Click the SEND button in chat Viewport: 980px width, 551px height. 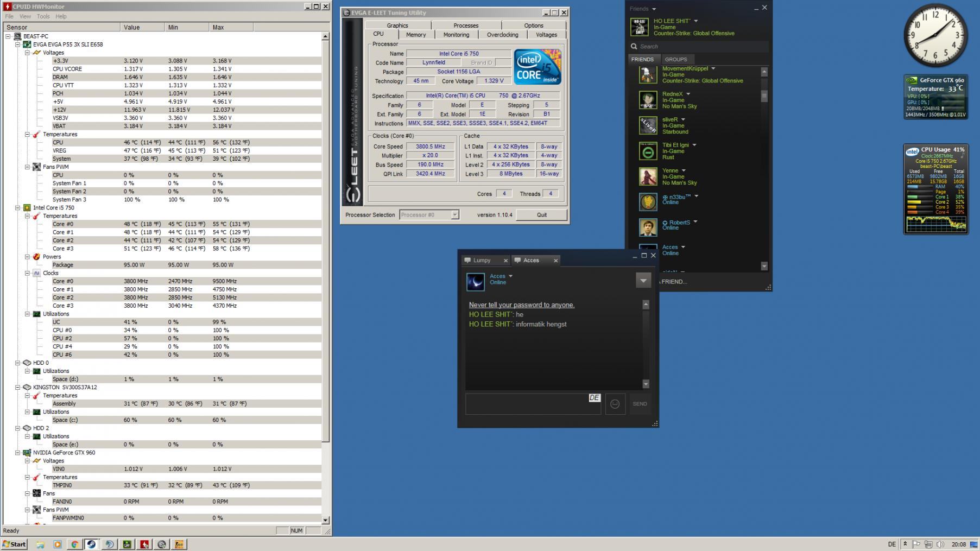(x=640, y=404)
